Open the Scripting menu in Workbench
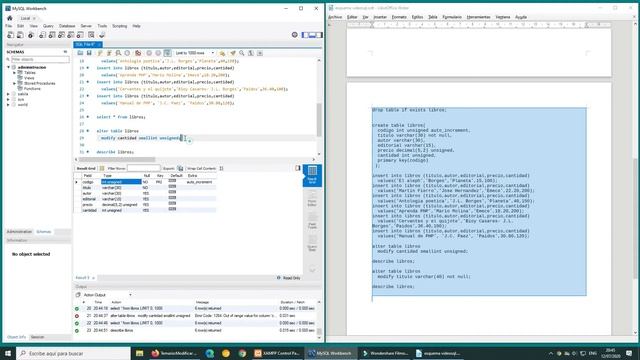The height and width of the screenshot is (360, 640). click(x=120, y=26)
